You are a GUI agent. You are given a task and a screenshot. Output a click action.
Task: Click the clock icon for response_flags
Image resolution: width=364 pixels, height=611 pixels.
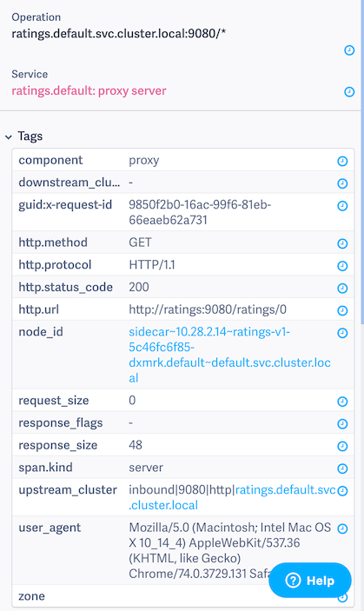tap(342, 423)
